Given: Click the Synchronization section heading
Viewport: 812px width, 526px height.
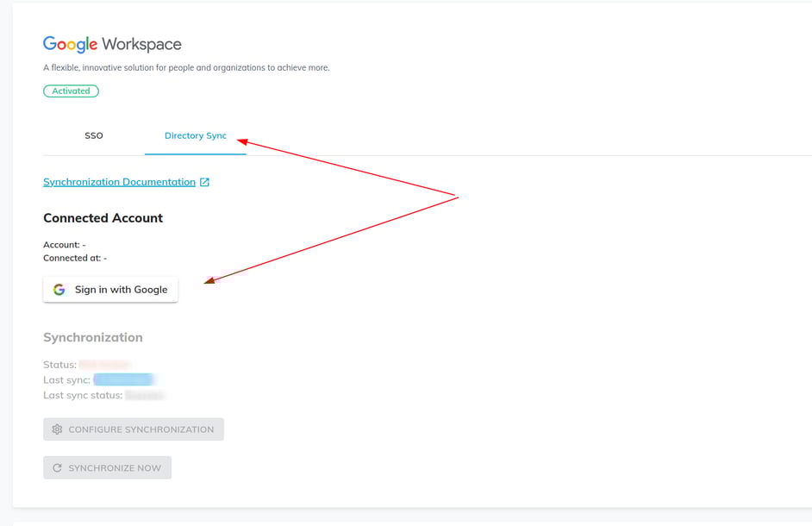Looking at the screenshot, I should click(x=93, y=337).
